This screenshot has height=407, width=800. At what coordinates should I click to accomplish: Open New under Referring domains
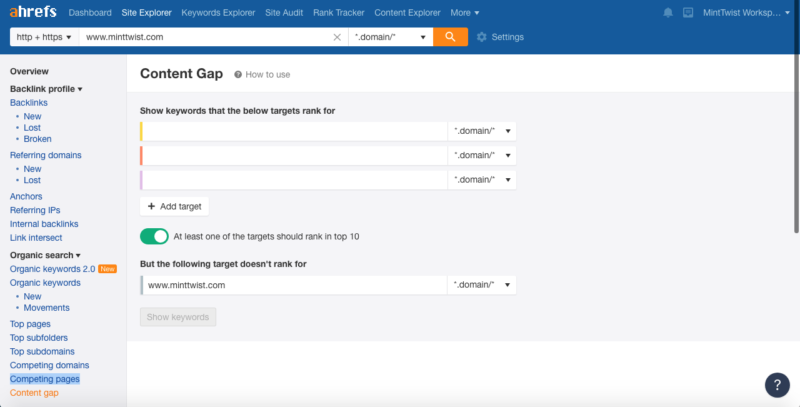(x=32, y=169)
